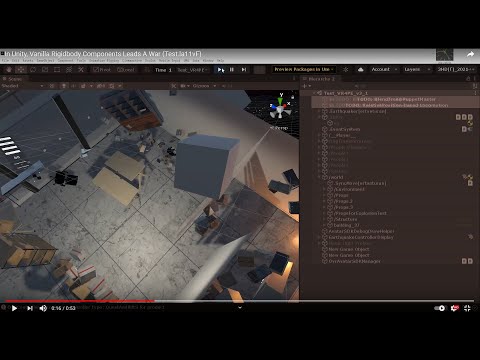The height and width of the screenshot is (360, 480).
Task: Seek on the YouTube progress bar
Action: pyautogui.click(x=239, y=301)
